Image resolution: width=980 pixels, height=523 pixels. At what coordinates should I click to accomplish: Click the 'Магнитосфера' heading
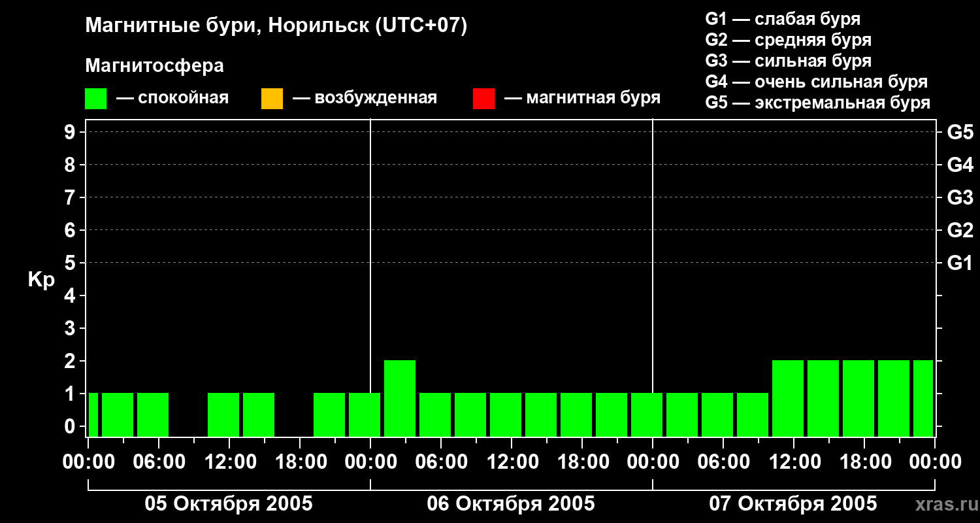pos(154,66)
